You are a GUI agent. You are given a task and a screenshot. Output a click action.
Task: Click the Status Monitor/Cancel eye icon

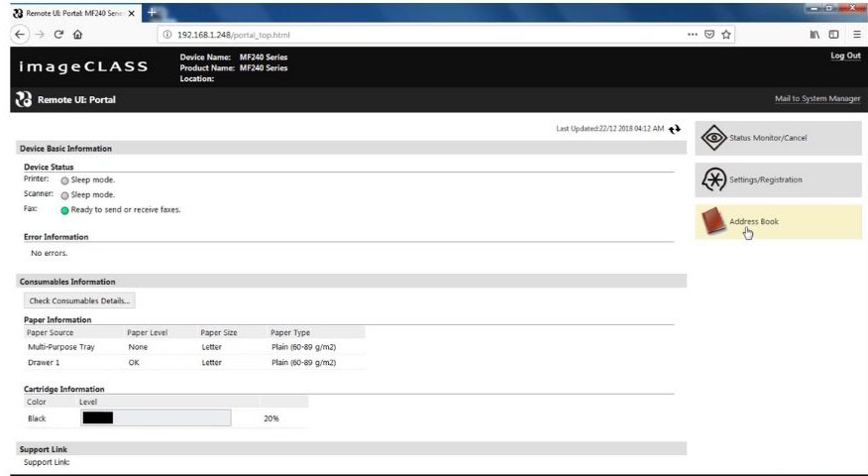pos(713,138)
